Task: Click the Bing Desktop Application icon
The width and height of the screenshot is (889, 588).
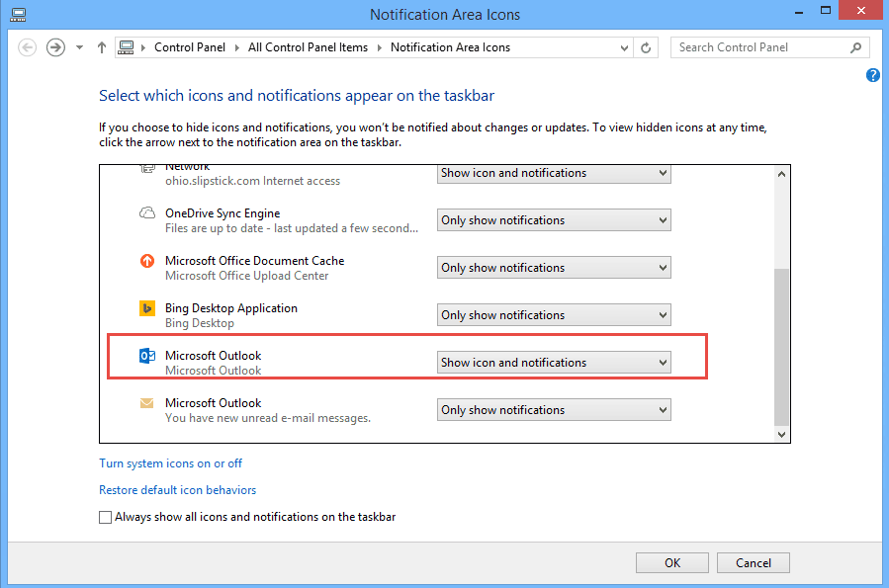Action: point(146,308)
